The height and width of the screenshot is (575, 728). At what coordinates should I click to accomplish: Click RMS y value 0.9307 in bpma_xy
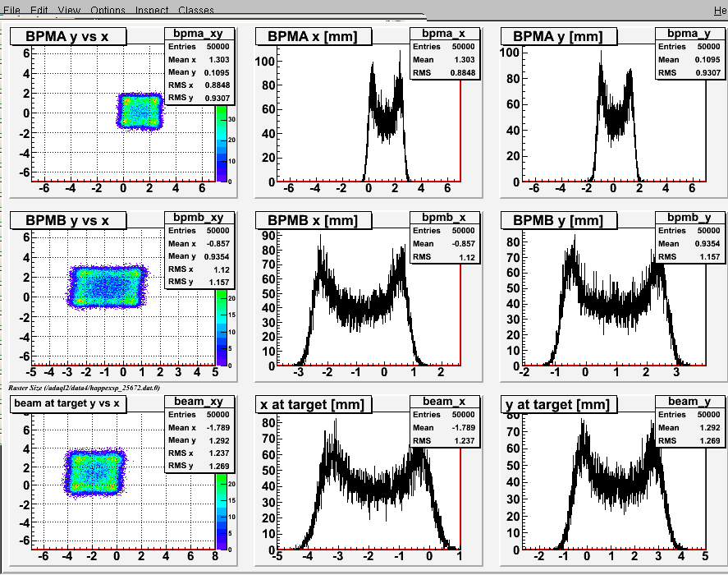coord(217,98)
